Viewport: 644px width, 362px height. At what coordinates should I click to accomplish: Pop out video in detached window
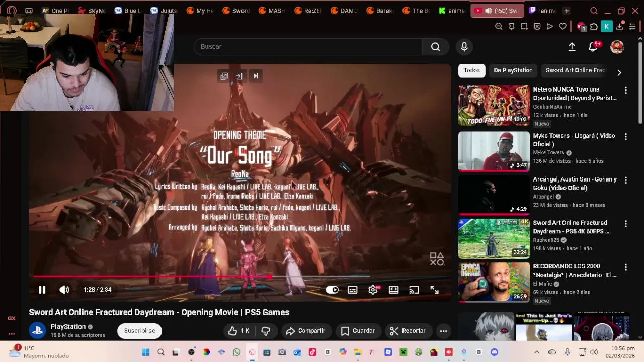(224, 76)
